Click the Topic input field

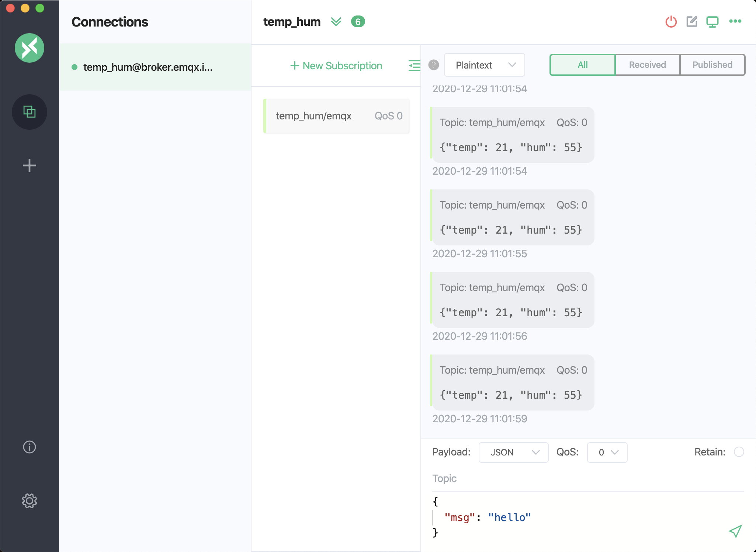tap(588, 478)
